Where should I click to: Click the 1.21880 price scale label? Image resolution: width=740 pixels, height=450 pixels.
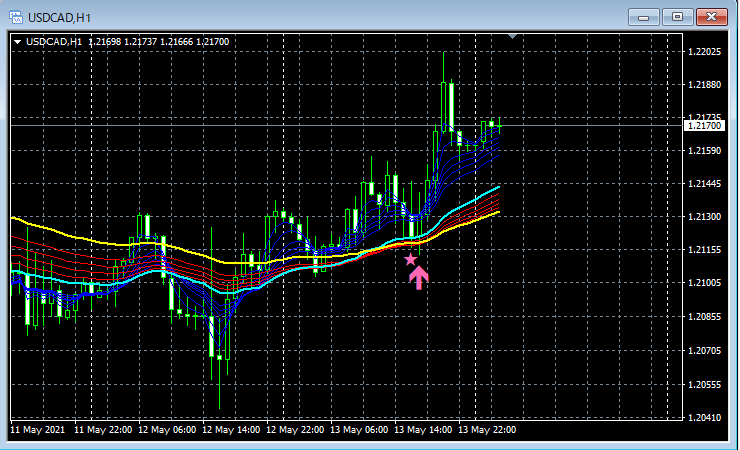pos(705,84)
